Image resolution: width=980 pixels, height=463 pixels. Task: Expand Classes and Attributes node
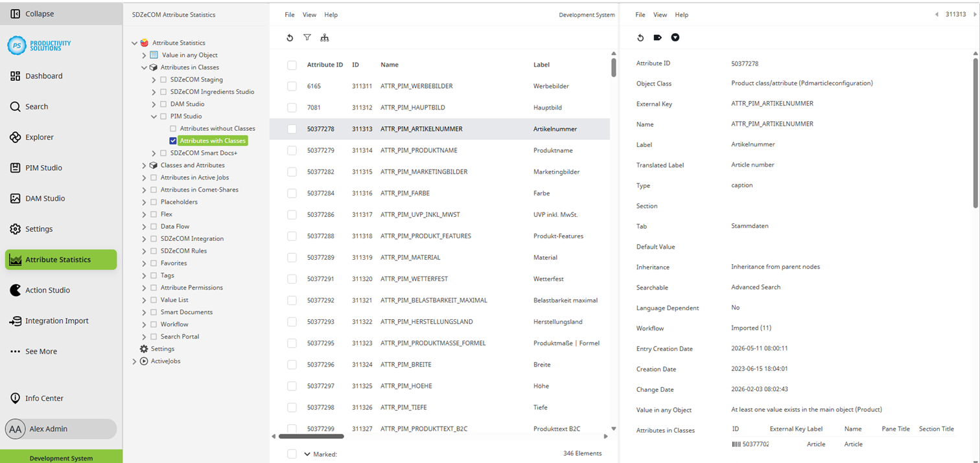[x=145, y=166]
